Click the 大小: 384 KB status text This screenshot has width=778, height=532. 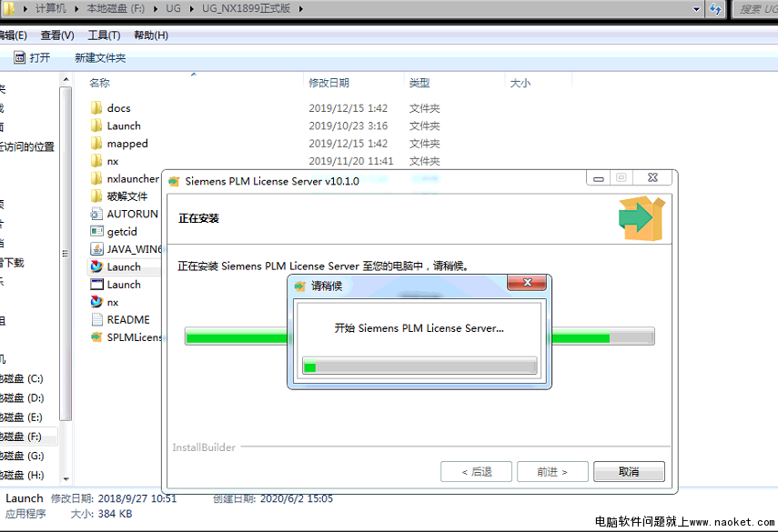point(101,514)
